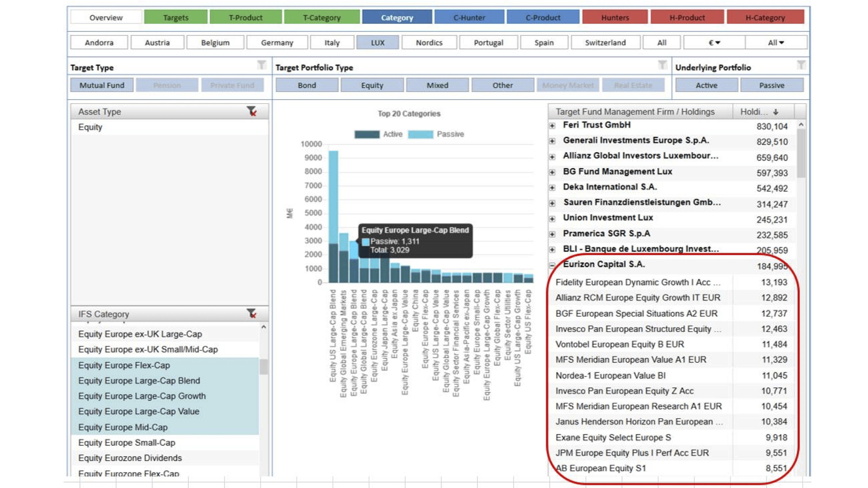Select the Andorra country button
The width and height of the screenshot is (868, 488).
(99, 43)
